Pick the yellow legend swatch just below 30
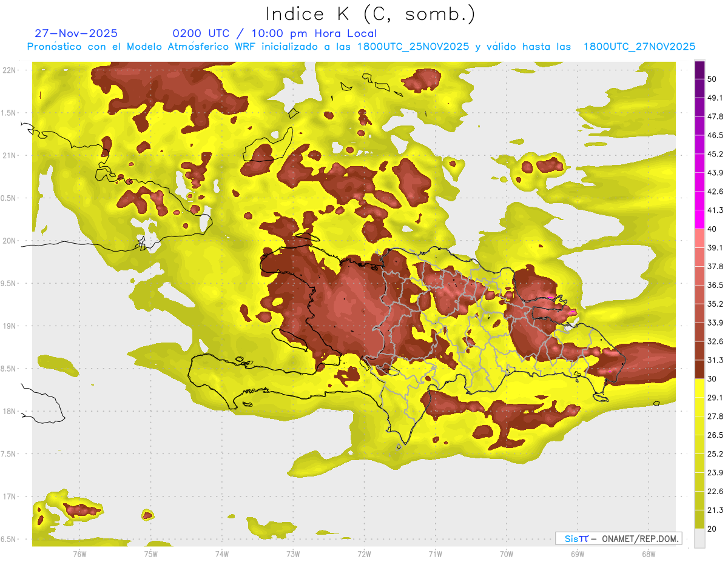 [x=699, y=388]
